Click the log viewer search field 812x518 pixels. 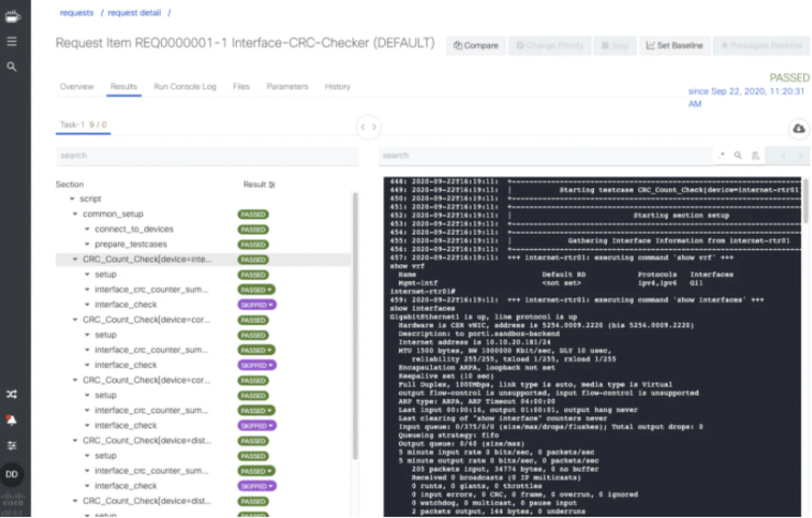(x=545, y=156)
